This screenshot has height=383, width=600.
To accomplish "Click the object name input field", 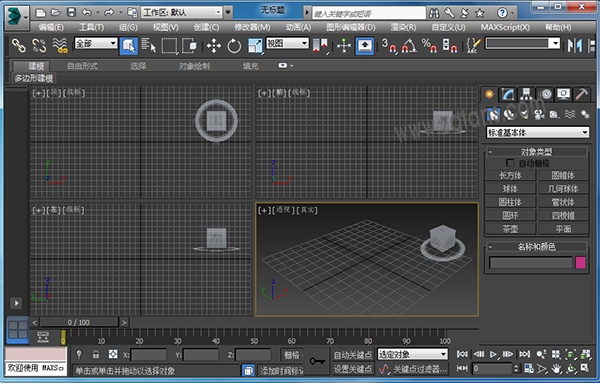I will 531,263.
